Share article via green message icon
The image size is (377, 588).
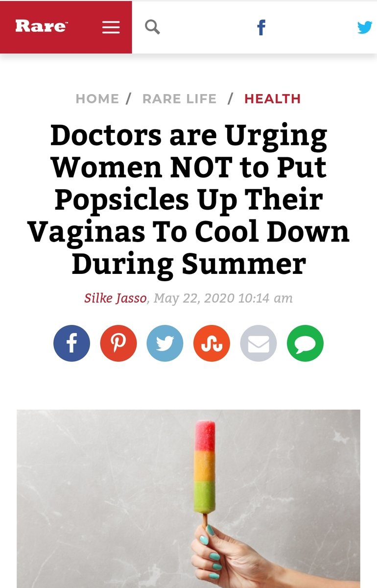[305, 343]
